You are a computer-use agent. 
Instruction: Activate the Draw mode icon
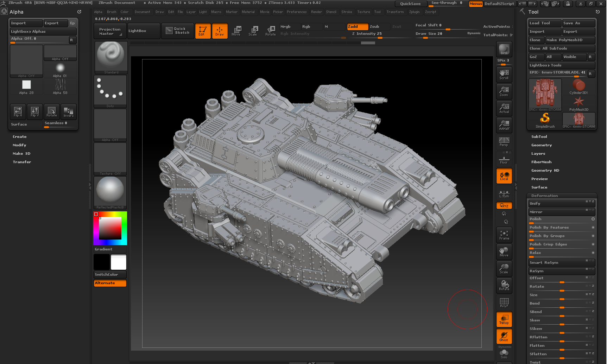220,31
